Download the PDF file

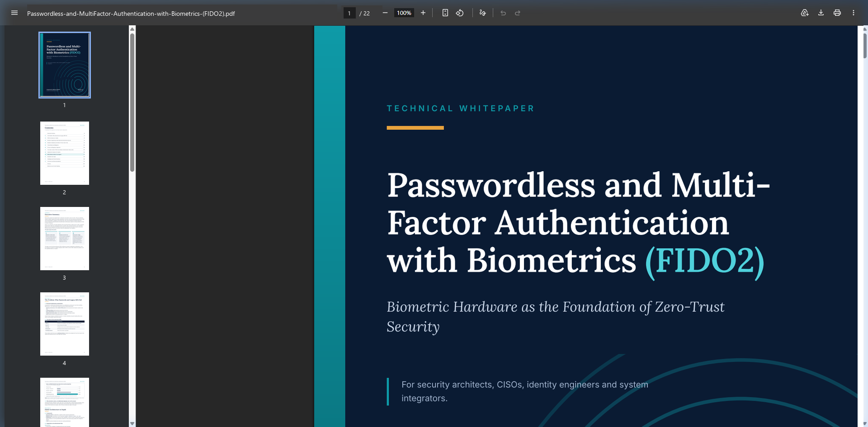click(x=821, y=13)
